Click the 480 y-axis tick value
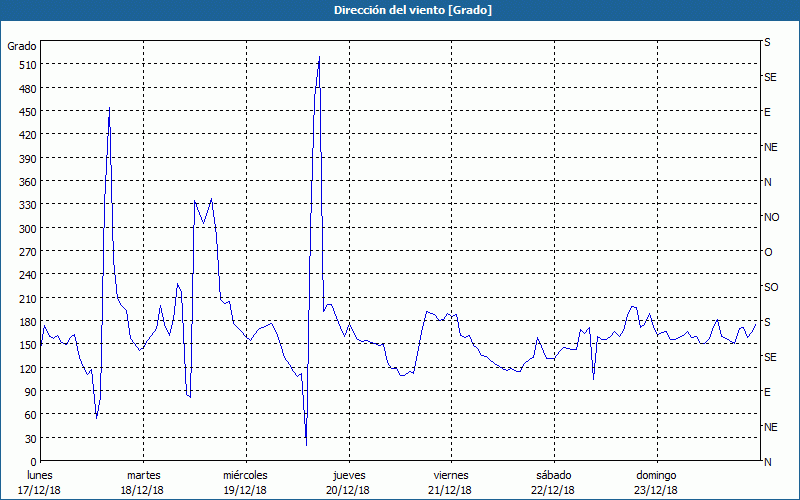Screen dimensions: 800x500 pos(28,89)
